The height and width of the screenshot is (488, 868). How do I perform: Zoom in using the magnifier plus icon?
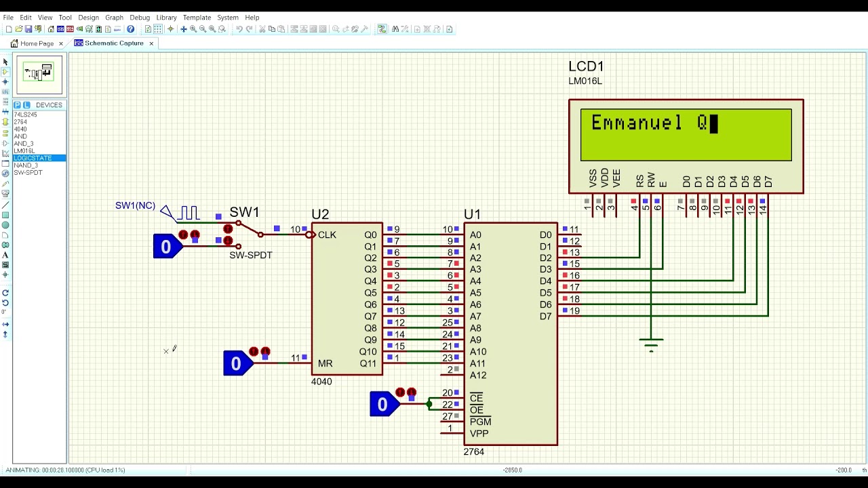tap(193, 29)
